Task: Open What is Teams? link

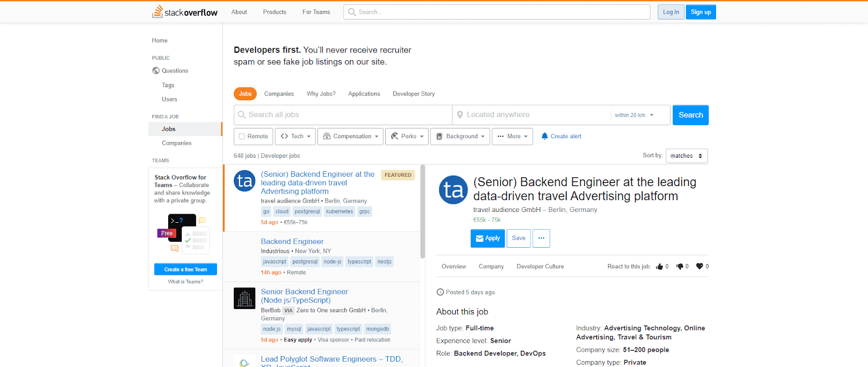Action: 186,282
